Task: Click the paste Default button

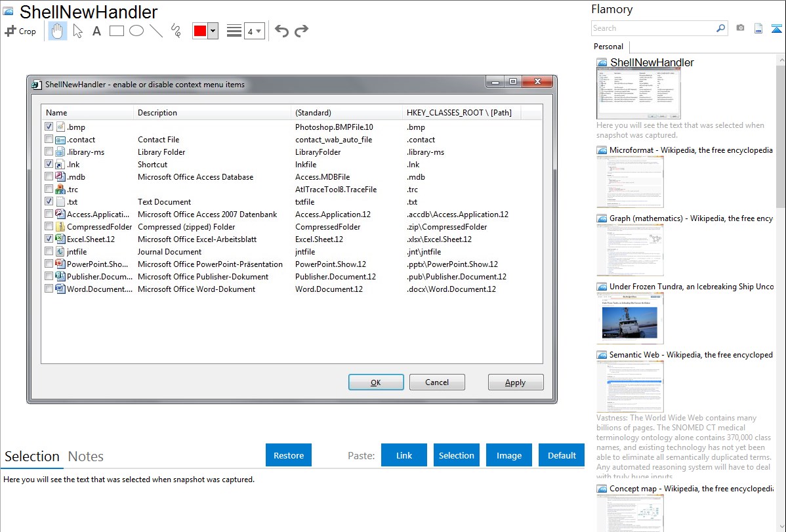Action: click(x=562, y=455)
